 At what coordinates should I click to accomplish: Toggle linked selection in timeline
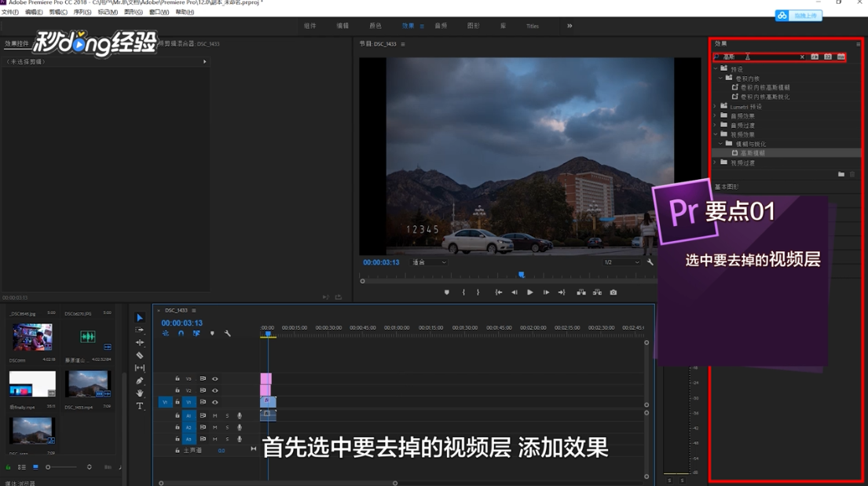pyautogui.click(x=196, y=333)
